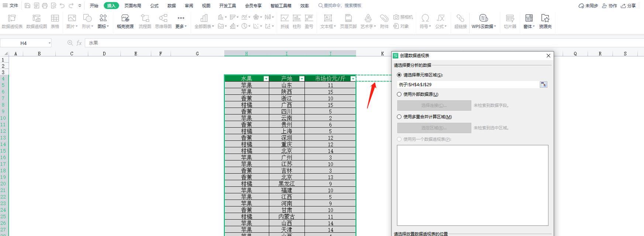Insert a 盈亏 sparkline
Screen dimensions: 644x236
[x=309, y=21]
